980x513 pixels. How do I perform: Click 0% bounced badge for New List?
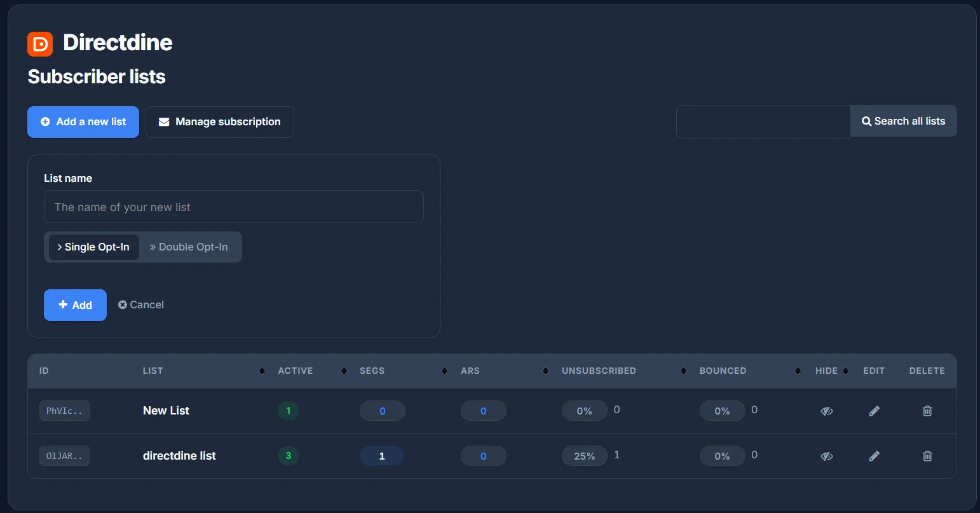tap(723, 411)
